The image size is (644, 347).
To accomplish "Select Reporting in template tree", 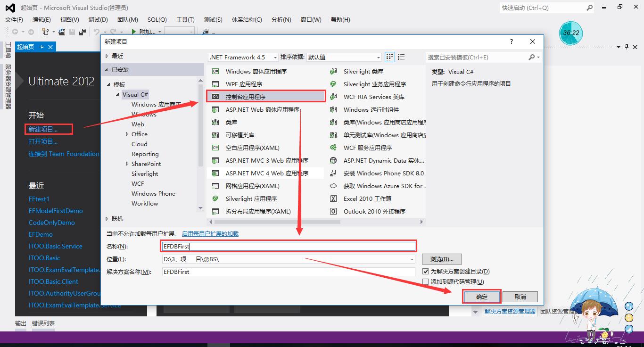I will [x=145, y=154].
